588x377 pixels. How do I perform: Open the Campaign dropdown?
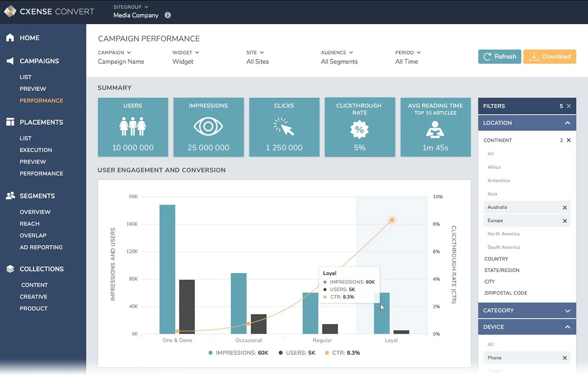click(x=114, y=52)
